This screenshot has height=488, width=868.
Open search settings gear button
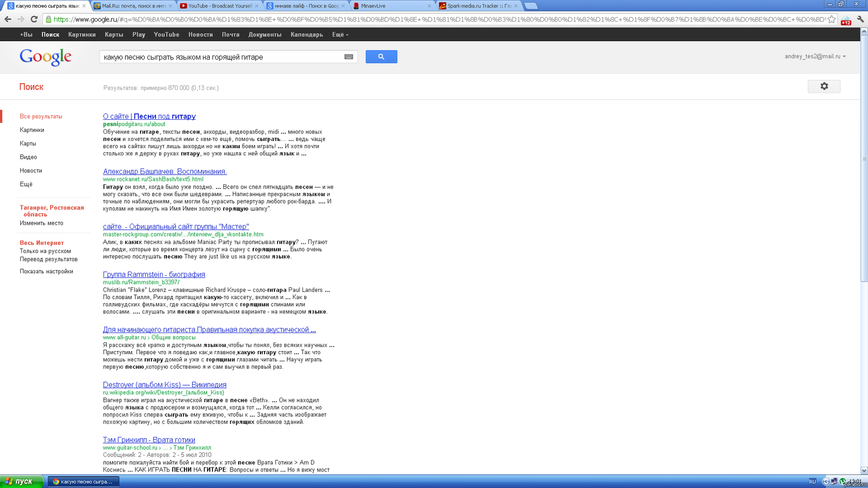pyautogui.click(x=824, y=86)
